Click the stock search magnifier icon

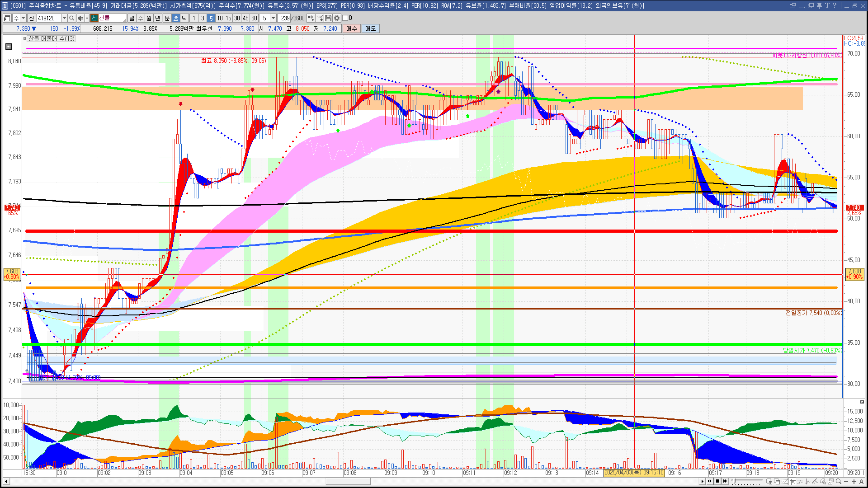coord(71,18)
